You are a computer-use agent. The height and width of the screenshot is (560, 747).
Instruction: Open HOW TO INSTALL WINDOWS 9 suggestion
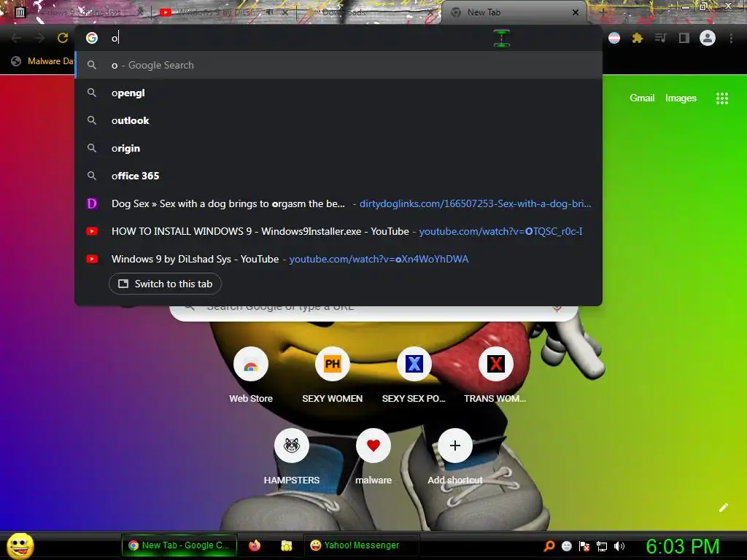tap(338, 231)
